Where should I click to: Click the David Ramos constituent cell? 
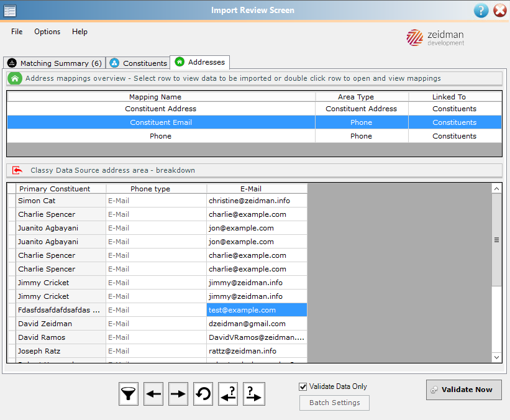coord(61,337)
